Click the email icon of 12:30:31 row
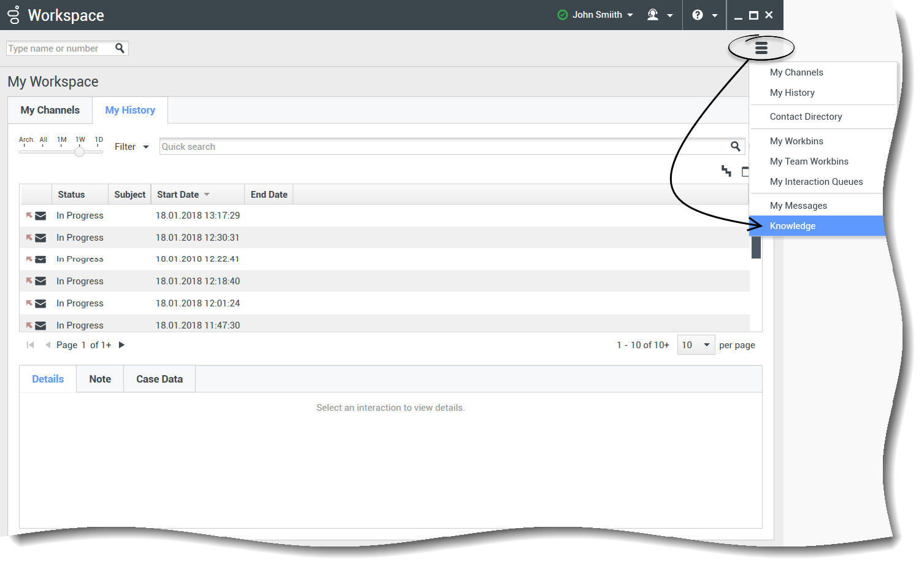Screen dimensions: 924x568 pos(40,238)
